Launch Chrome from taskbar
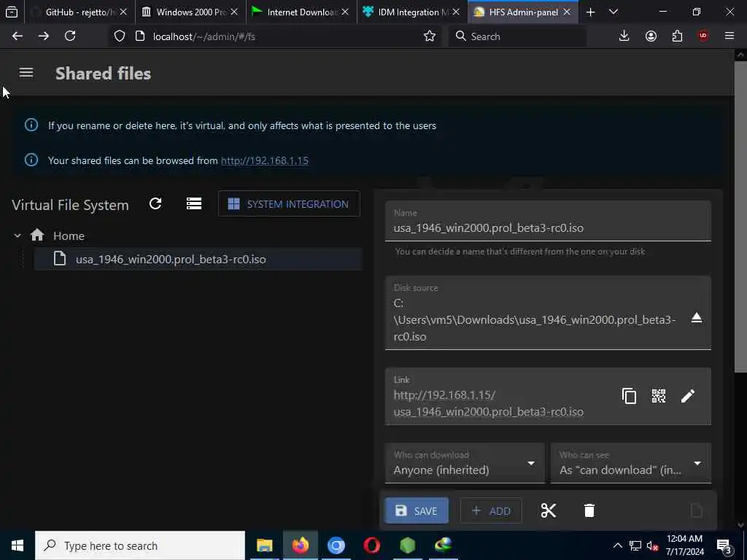This screenshot has height=560, width=747. [336, 545]
